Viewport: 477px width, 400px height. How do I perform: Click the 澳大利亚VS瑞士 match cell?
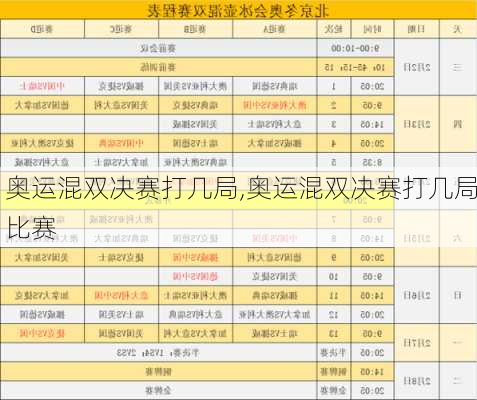coord(195,295)
